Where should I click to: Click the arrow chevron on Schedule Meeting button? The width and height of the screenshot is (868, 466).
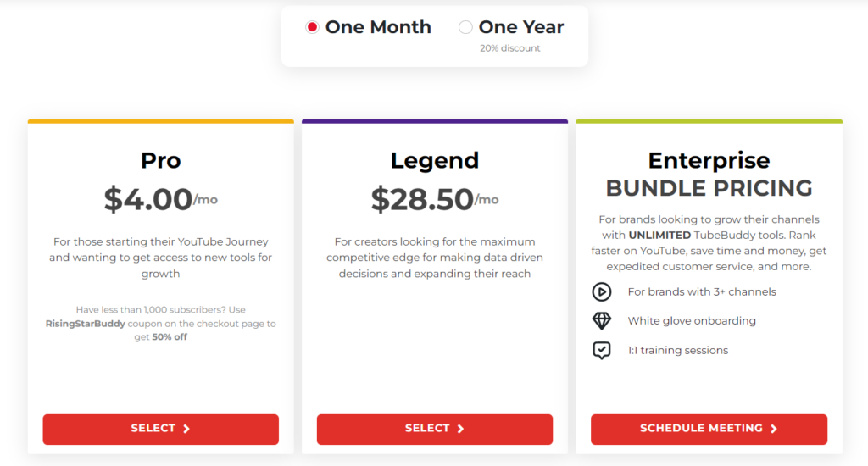tap(774, 429)
